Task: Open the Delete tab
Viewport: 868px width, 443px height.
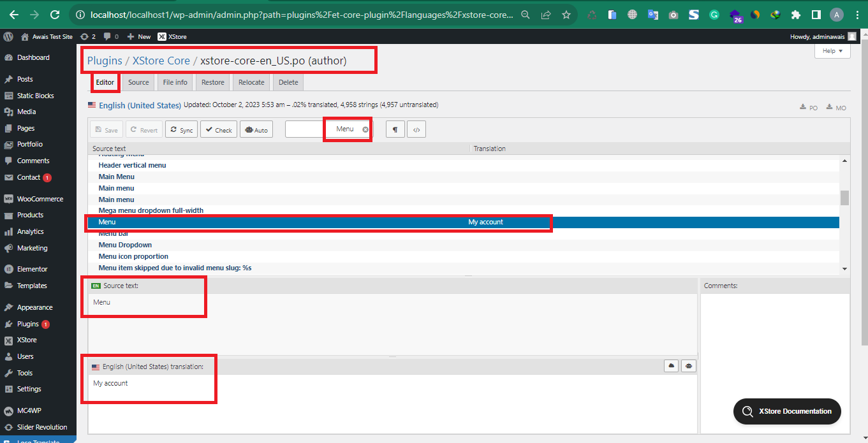Action: (x=288, y=82)
